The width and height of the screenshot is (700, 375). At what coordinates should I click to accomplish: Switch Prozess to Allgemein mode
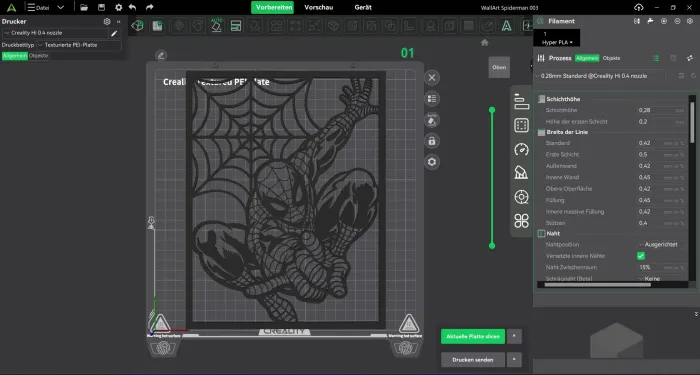pyautogui.click(x=587, y=58)
